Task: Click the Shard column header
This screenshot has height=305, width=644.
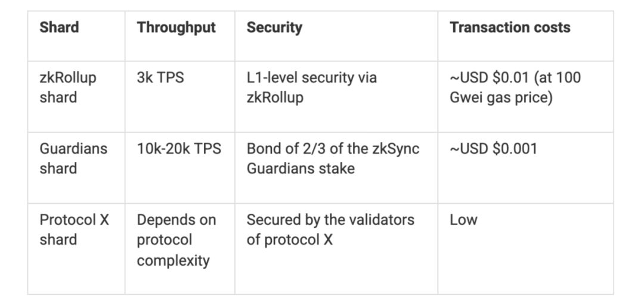Action: tap(59, 27)
